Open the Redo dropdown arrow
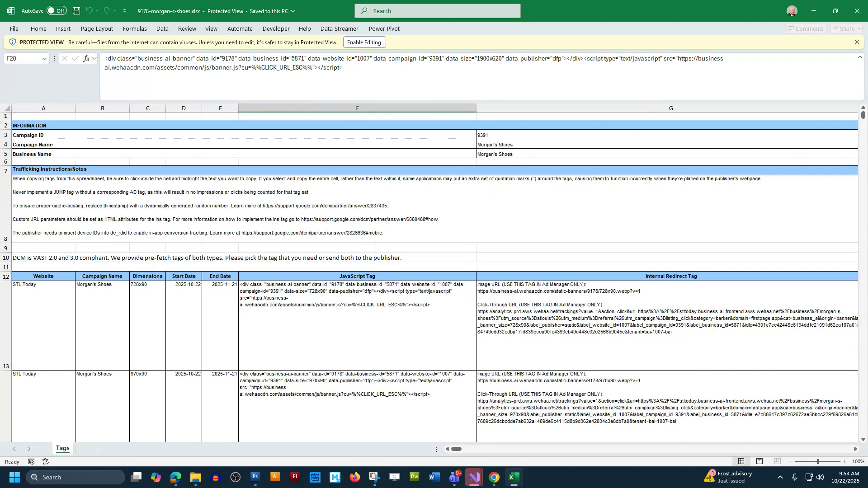868x488 pixels. coord(114,10)
